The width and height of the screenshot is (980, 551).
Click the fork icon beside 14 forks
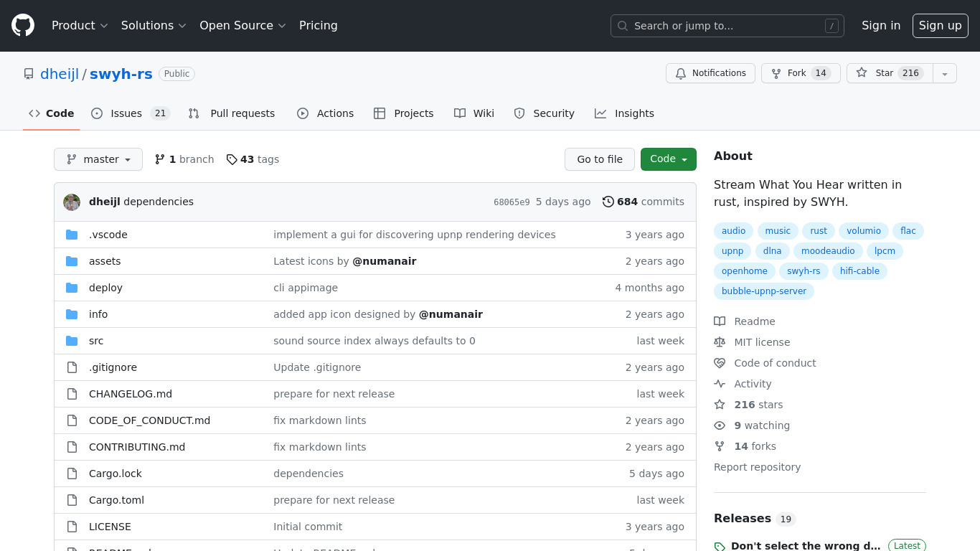(x=720, y=446)
